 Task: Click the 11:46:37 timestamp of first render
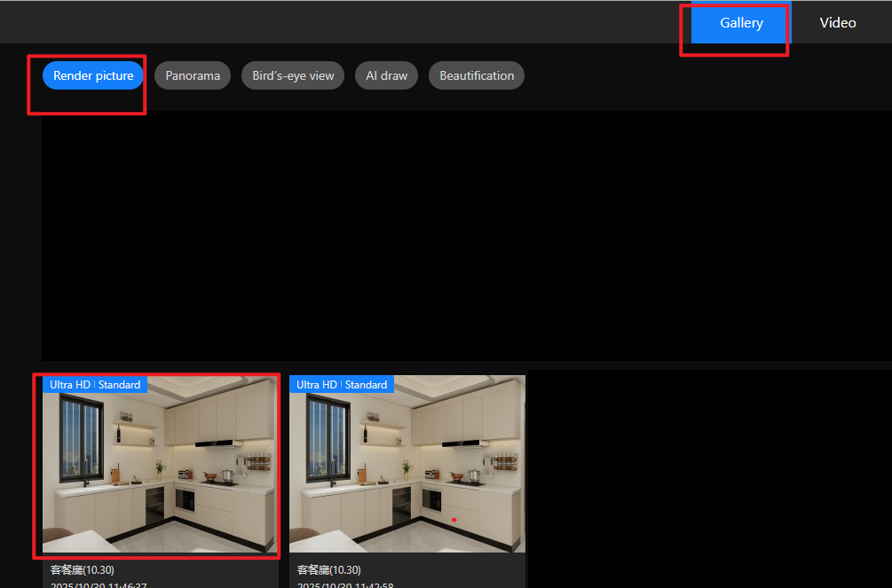pos(98,584)
